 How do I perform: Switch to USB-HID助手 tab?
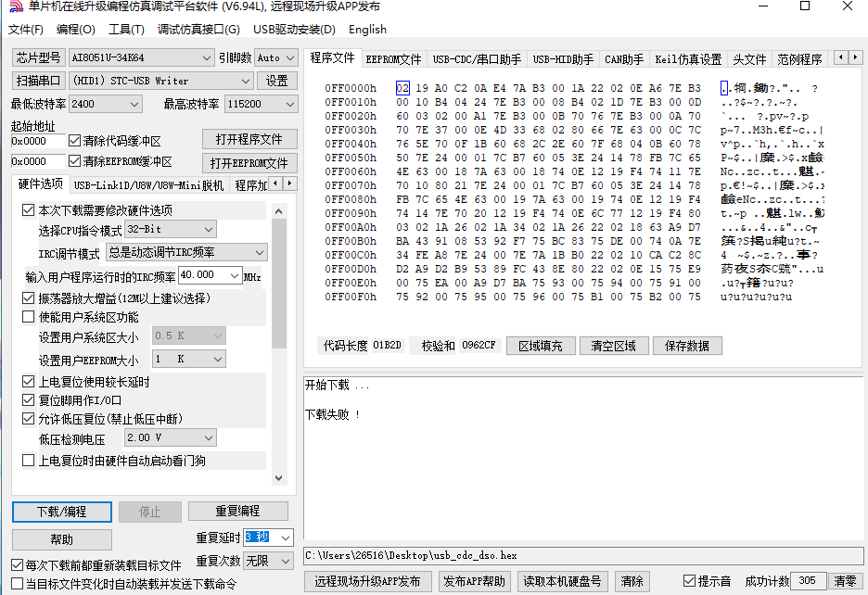563,59
